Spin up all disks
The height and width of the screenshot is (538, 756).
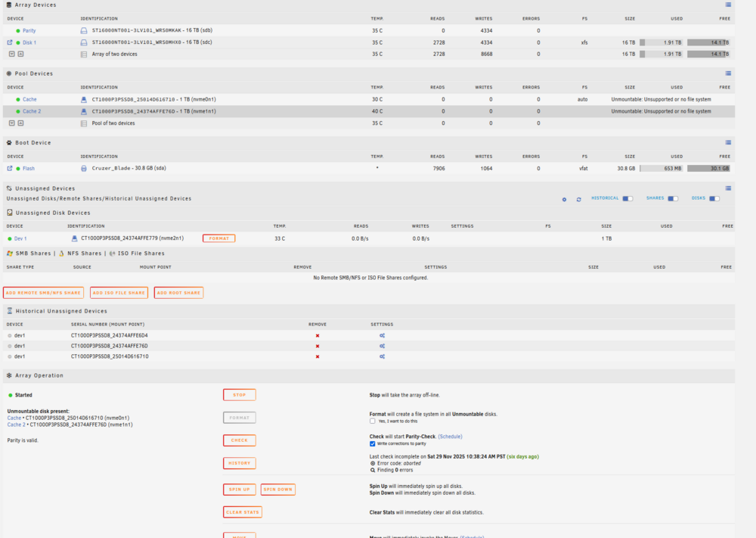240,490
